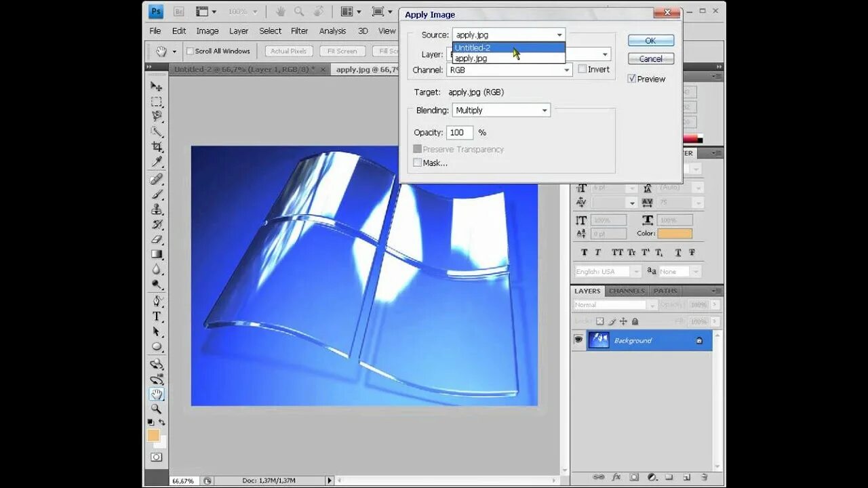Viewport: 868px width, 488px height.
Task: Open the Image menu
Action: coord(208,31)
